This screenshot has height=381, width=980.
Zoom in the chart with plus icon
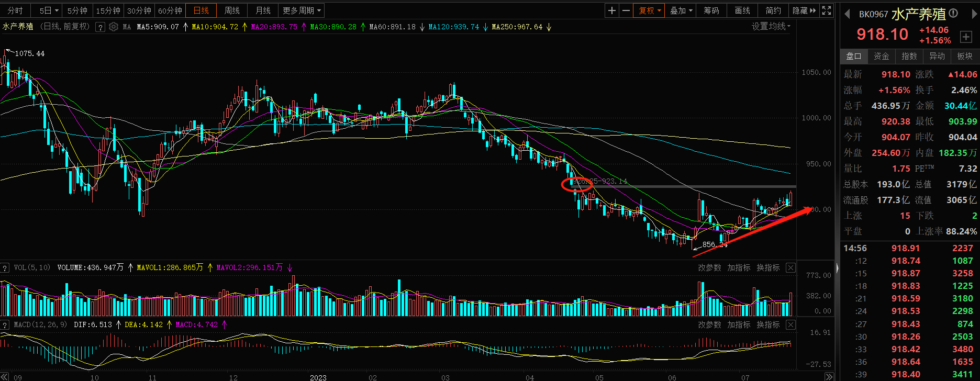612,10
